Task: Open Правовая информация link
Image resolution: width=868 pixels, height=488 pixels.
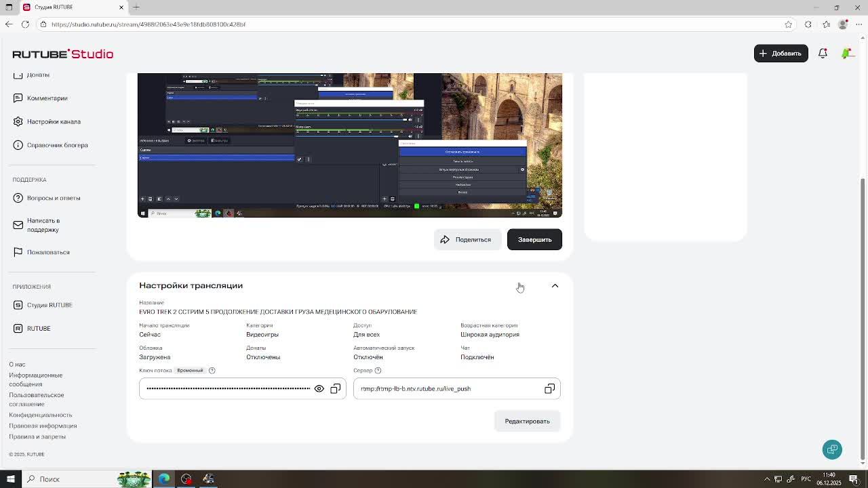Action: (43, 426)
